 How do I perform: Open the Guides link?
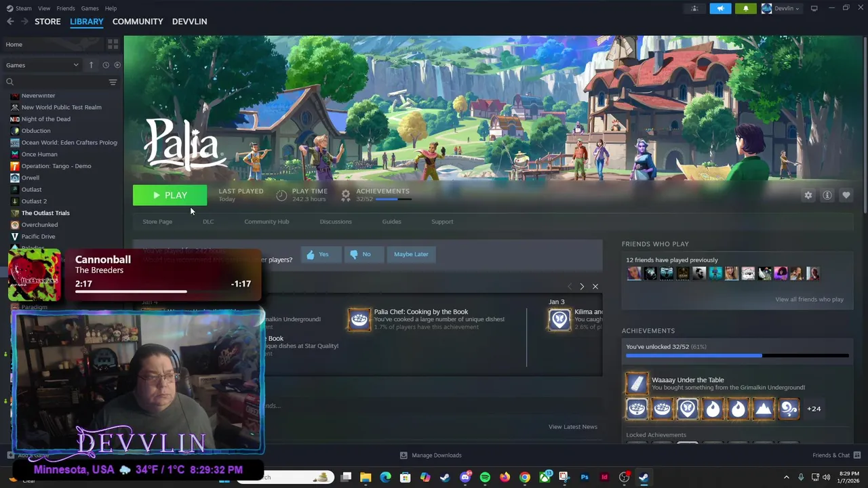[x=391, y=222]
